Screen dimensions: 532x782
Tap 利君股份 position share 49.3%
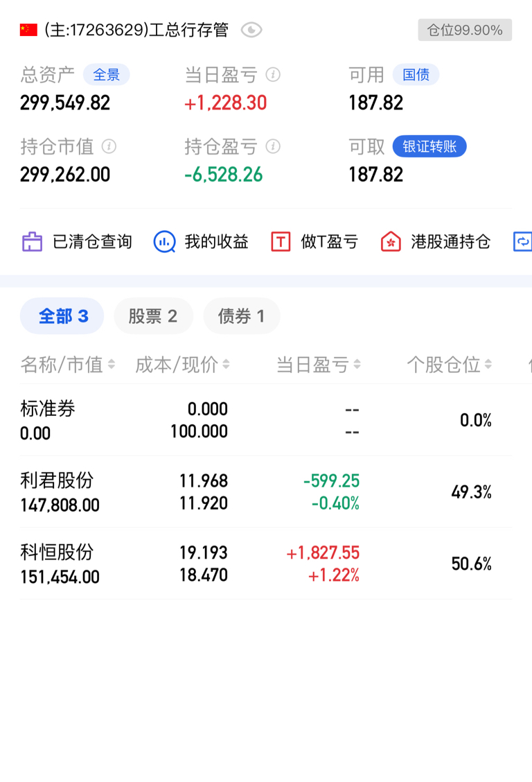coord(472,492)
